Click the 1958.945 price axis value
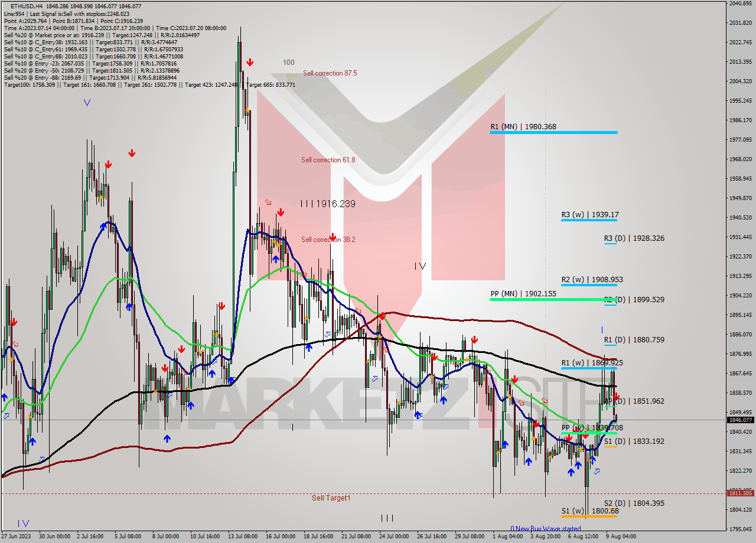Image resolution: width=756 pixels, height=543 pixels. point(741,179)
